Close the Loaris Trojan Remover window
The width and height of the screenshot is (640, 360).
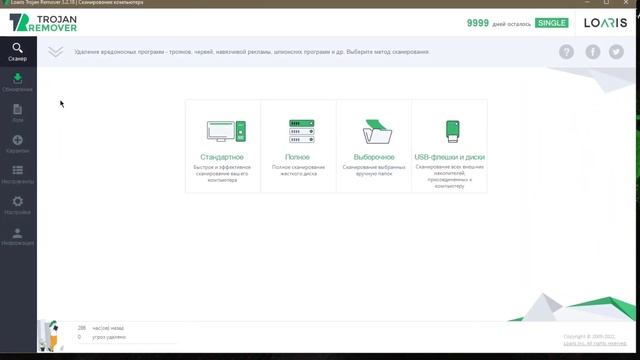(626, 2)
